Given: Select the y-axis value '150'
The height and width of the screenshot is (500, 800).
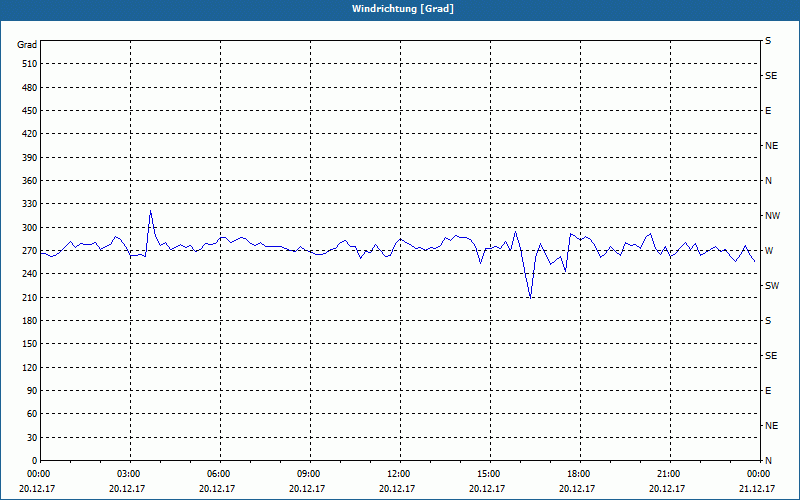Looking at the screenshot, I should point(30,344).
